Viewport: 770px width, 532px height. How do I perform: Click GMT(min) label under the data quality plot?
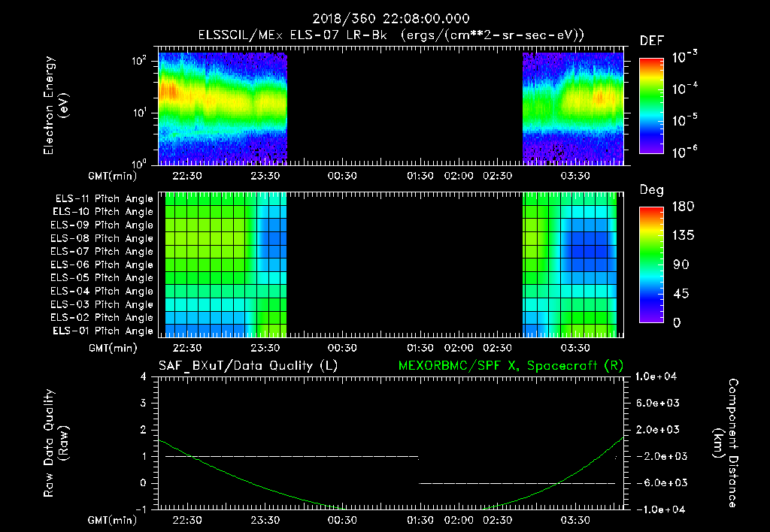pos(113,520)
